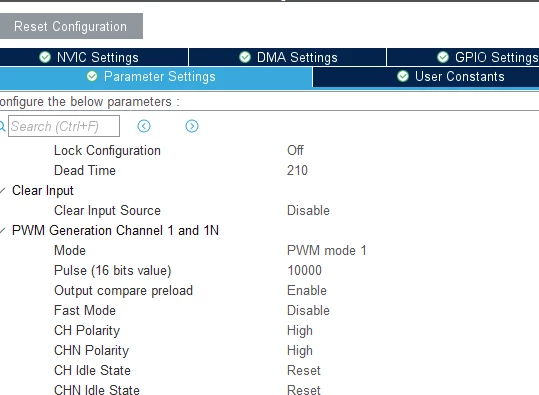
Task: Select the Lock Configuration label
Action: 107,151
